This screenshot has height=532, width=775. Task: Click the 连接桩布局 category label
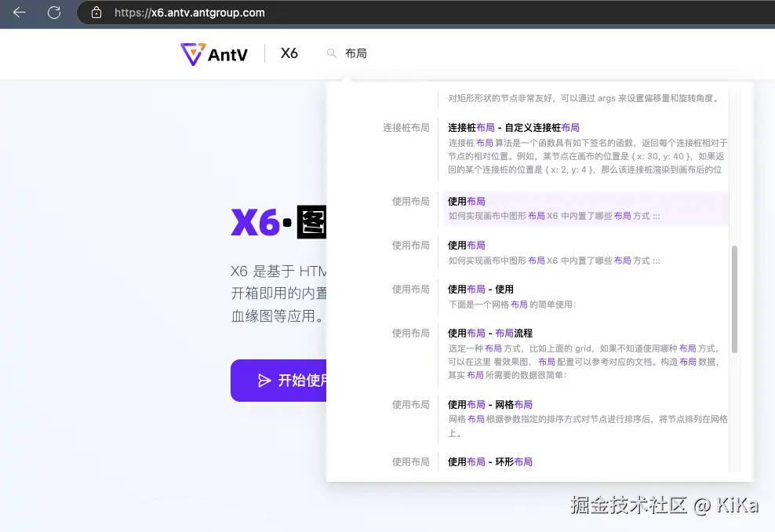tap(406, 128)
